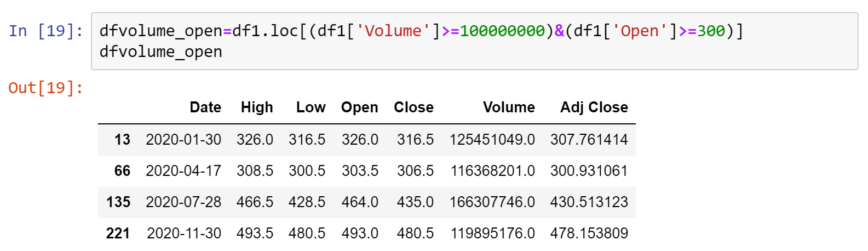Click the Low column header
The width and height of the screenshot is (868, 251).
tap(311, 107)
